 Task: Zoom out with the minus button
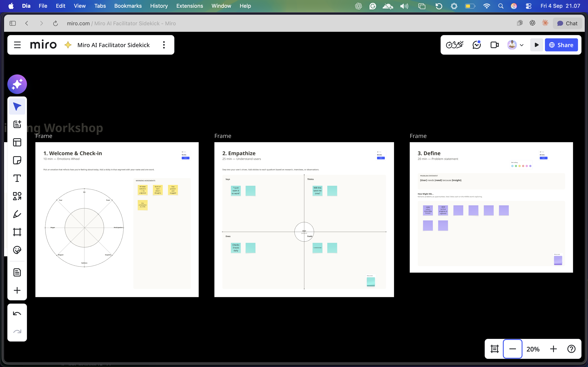pyautogui.click(x=512, y=349)
